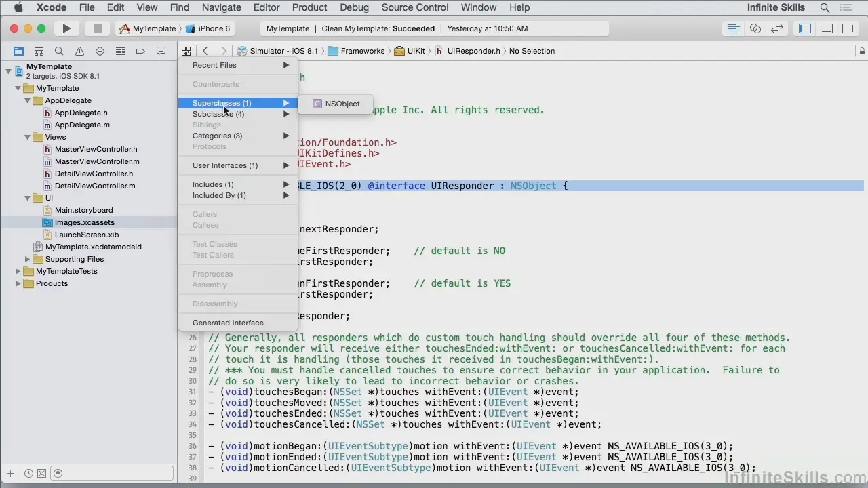Toggle the Debug area visibility
Screen dimensions: 868x488
827,28
